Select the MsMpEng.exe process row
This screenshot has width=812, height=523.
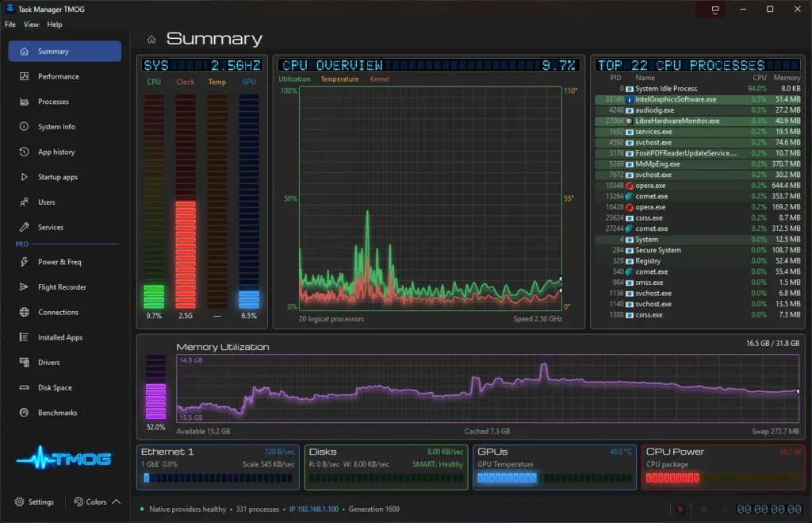(x=698, y=163)
